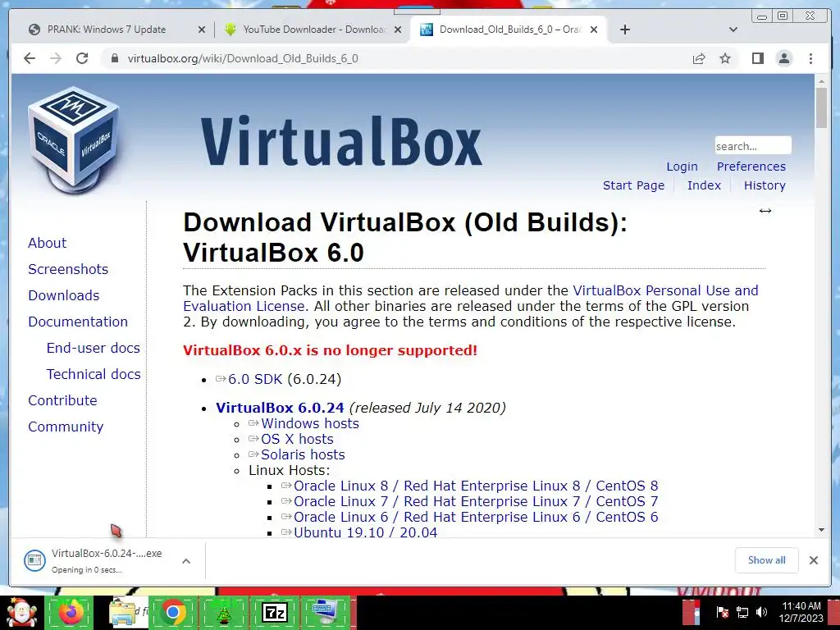The image size is (840, 630).
Task: Open the Downloads sidebar link
Action: tap(64, 295)
